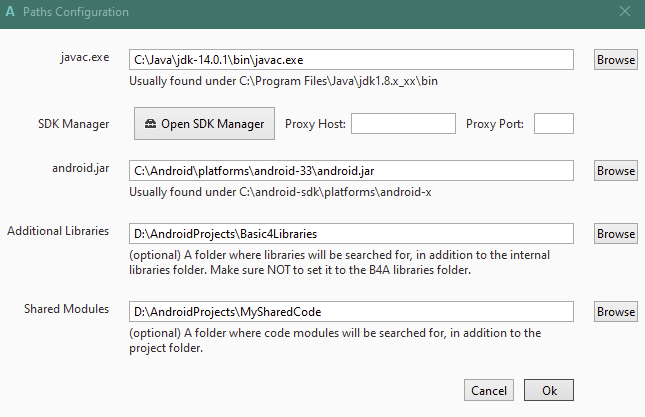645x417 pixels.
Task: Click the 'javac.exe' label
Action: click(85, 57)
